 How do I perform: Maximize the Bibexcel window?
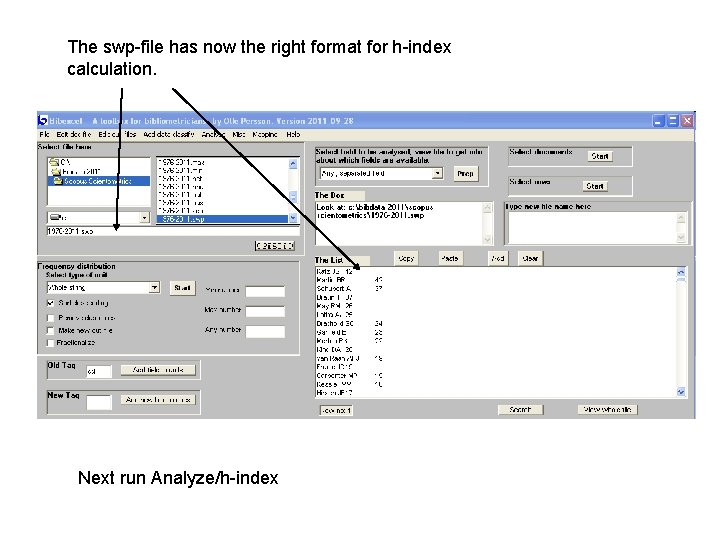click(x=673, y=121)
